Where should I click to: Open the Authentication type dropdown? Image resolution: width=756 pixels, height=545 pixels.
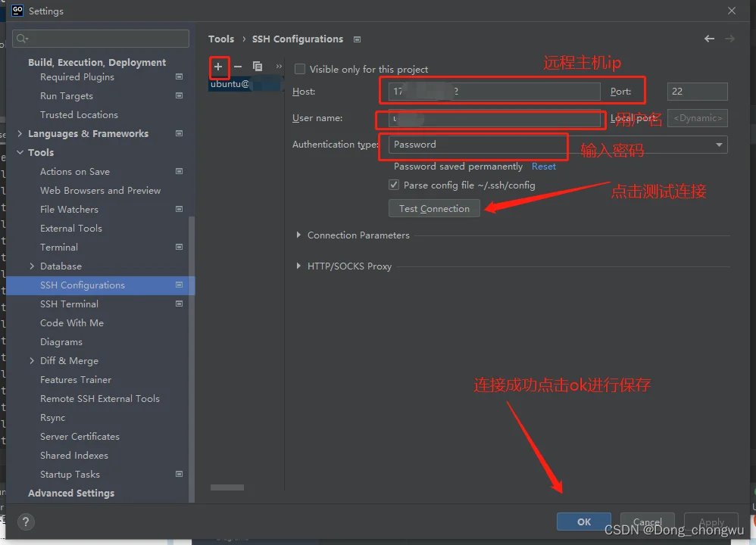(x=718, y=145)
